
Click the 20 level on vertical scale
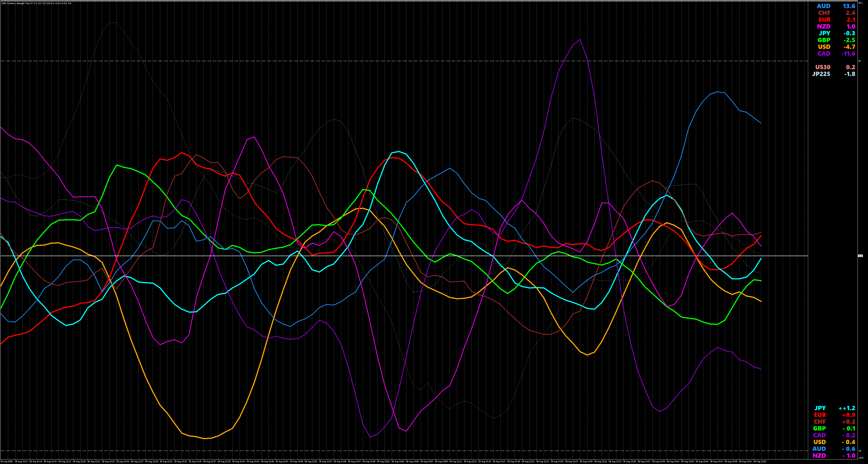859,61
